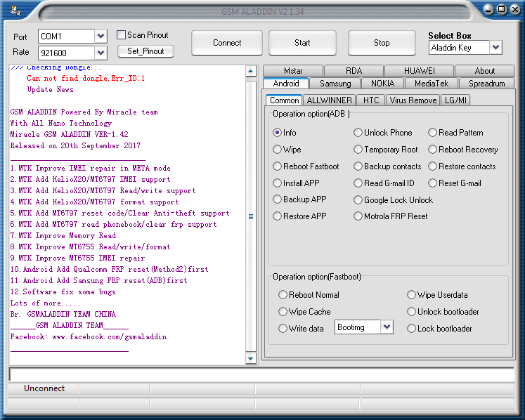525x420 pixels.
Task: Click the Port COM1 text field
Action: click(66, 36)
